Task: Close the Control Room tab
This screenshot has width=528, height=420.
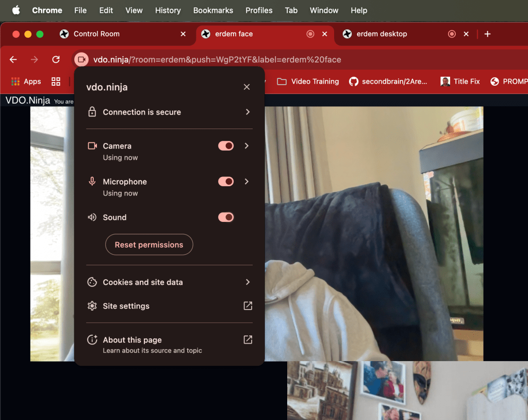Action: (x=183, y=34)
